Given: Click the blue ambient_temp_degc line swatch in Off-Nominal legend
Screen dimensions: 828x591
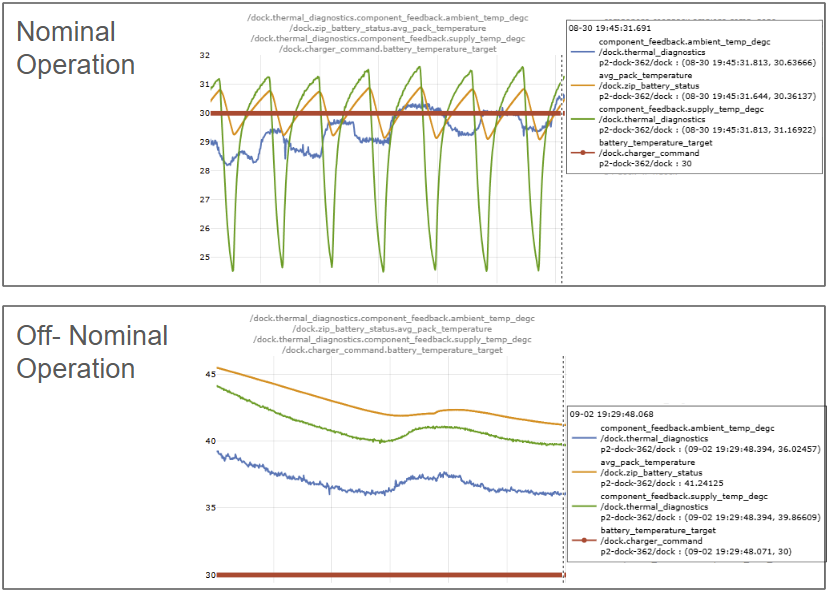Looking at the screenshot, I should click(585, 437).
